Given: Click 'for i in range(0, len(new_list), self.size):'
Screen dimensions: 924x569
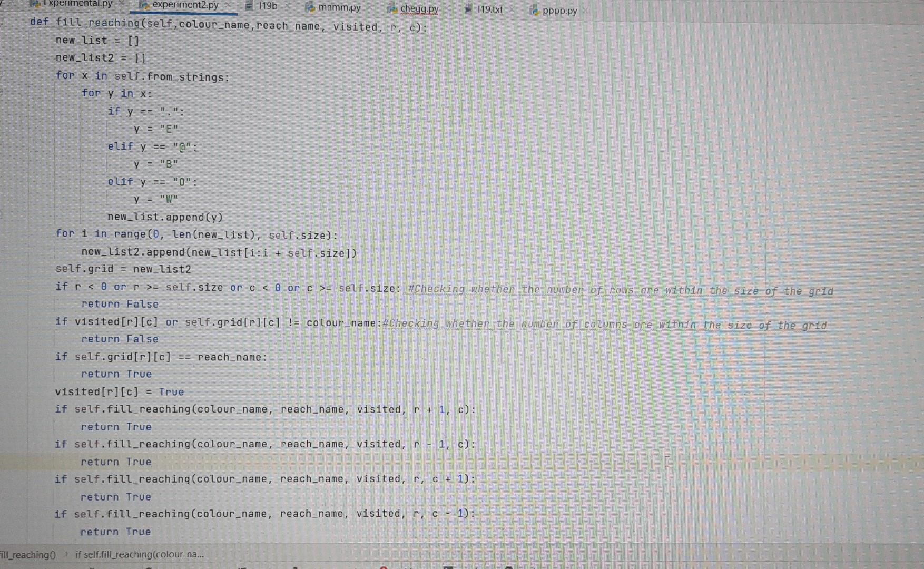Looking at the screenshot, I should click(197, 234).
